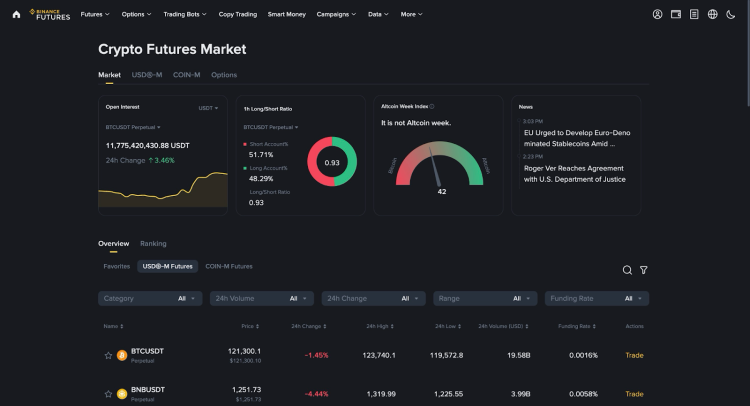Click the home icon in navbar
This screenshot has height=406, width=750.
[16, 14]
